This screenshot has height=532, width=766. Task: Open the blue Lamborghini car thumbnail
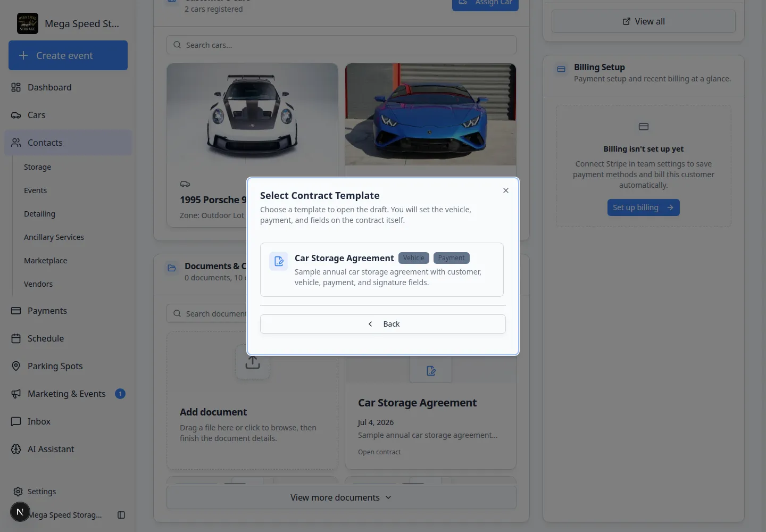coord(430,114)
